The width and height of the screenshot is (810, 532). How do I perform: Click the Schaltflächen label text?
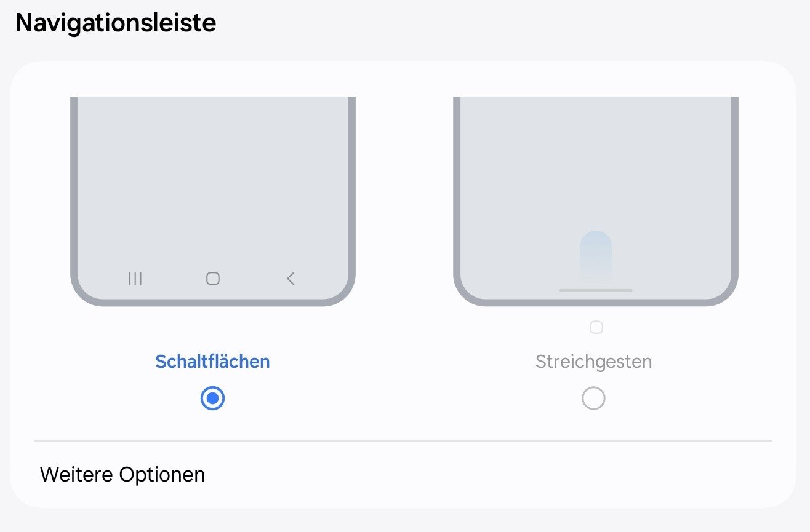click(x=212, y=362)
